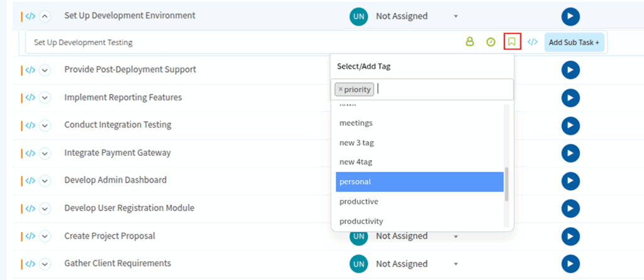Screen dimensions: 644x280
Task: Click the tag list scrollbar thumb
Action: pyautogui.click(x=507, y=184)
